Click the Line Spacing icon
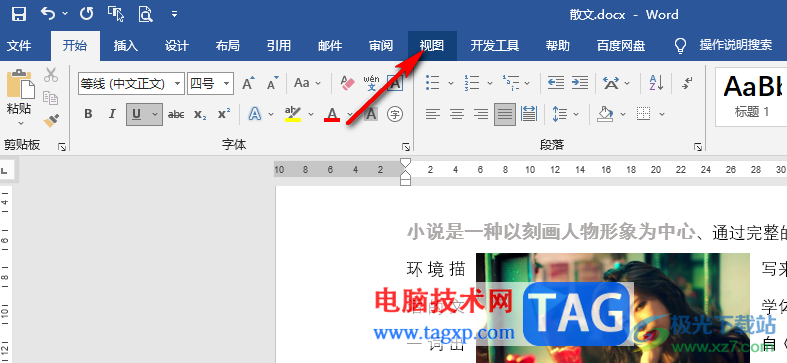Screen dimensions: 787x363 coord(560,114)
